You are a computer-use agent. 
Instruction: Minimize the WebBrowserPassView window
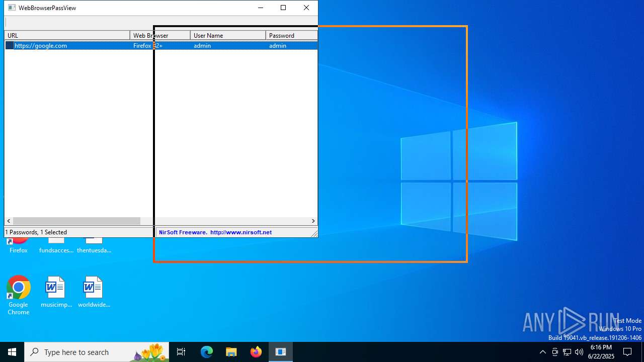click(x=261, y=8)
